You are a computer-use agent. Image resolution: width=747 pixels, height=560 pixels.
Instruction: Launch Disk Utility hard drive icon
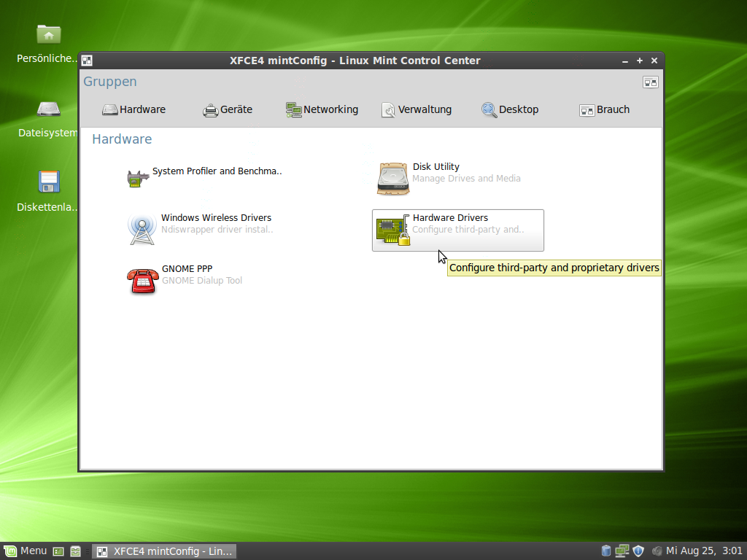[x=393, y=179]
